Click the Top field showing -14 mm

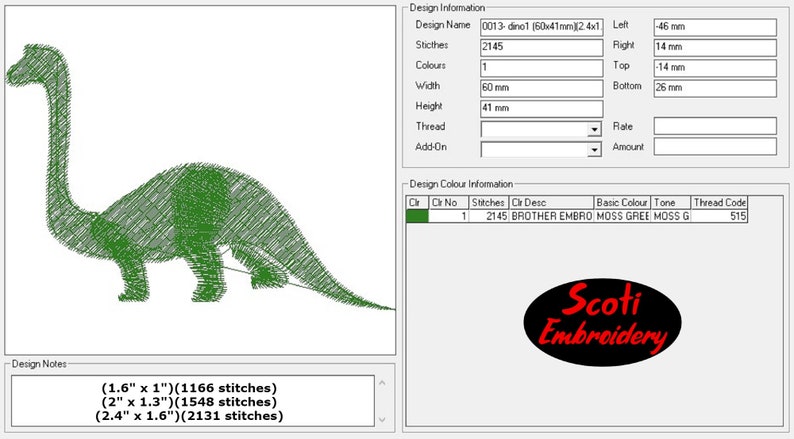714,67
